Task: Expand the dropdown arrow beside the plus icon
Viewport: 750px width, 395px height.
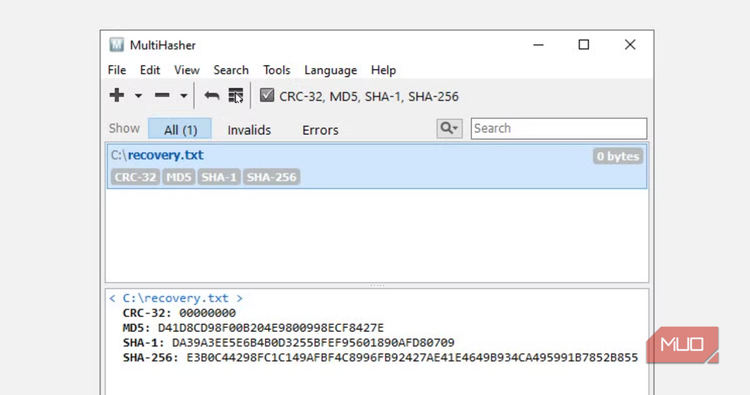Action: (138, 96)
